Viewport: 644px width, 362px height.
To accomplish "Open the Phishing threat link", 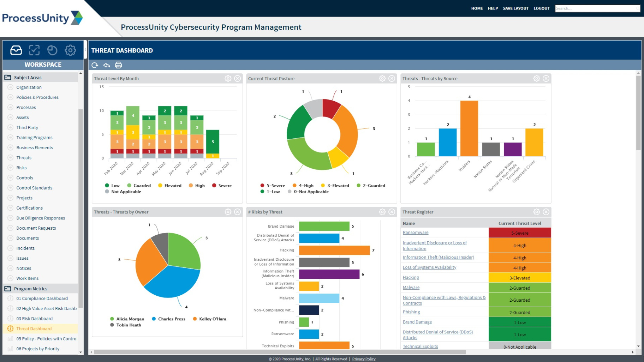I will (x=411, y=312).
